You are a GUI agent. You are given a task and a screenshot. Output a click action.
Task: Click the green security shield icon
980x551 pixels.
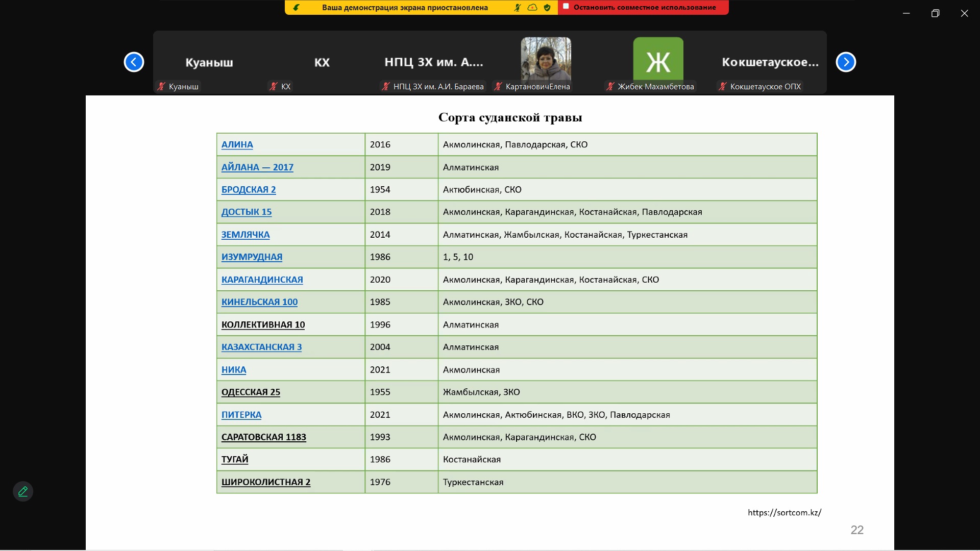point(547,8)
